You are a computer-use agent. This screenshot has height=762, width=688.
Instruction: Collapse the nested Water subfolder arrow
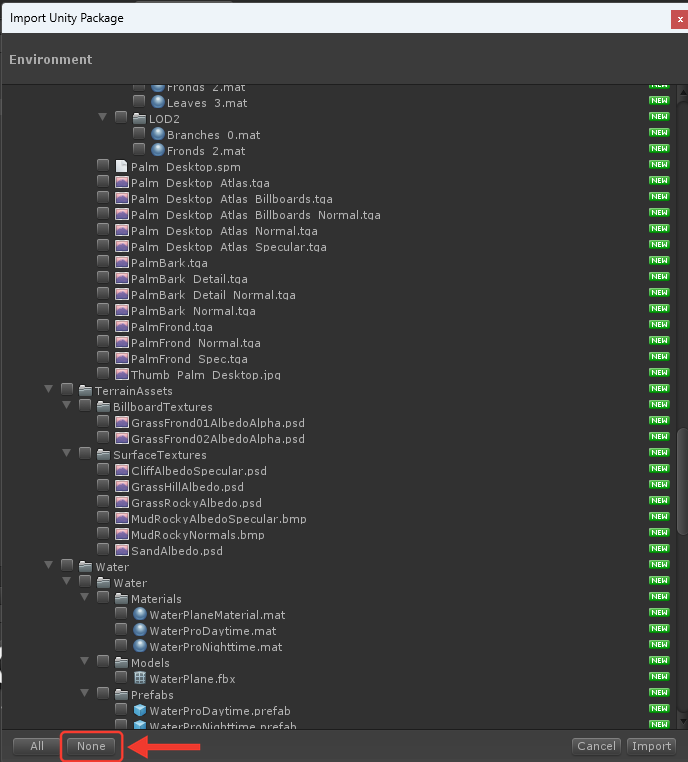pos(66,581)
